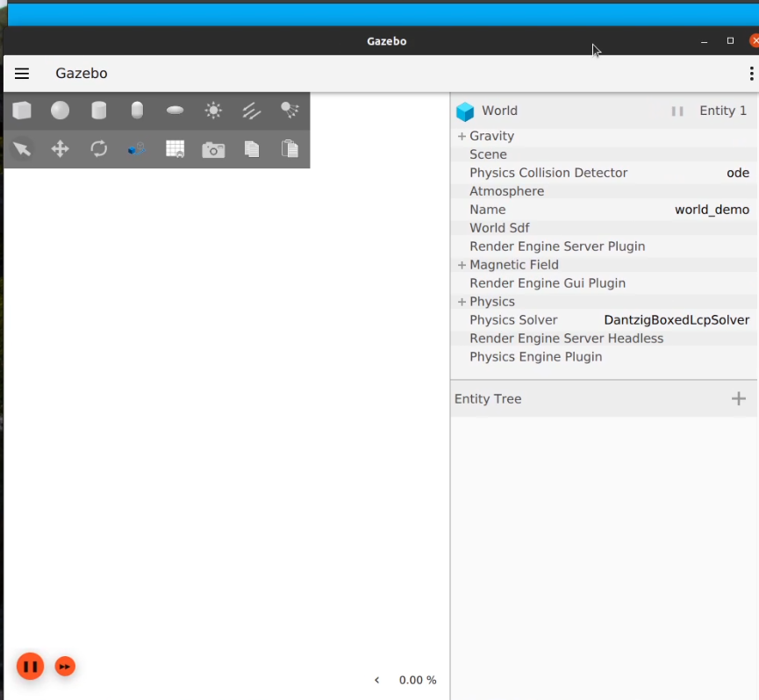Select the Physics Engine Plugin row

(604, 356)
